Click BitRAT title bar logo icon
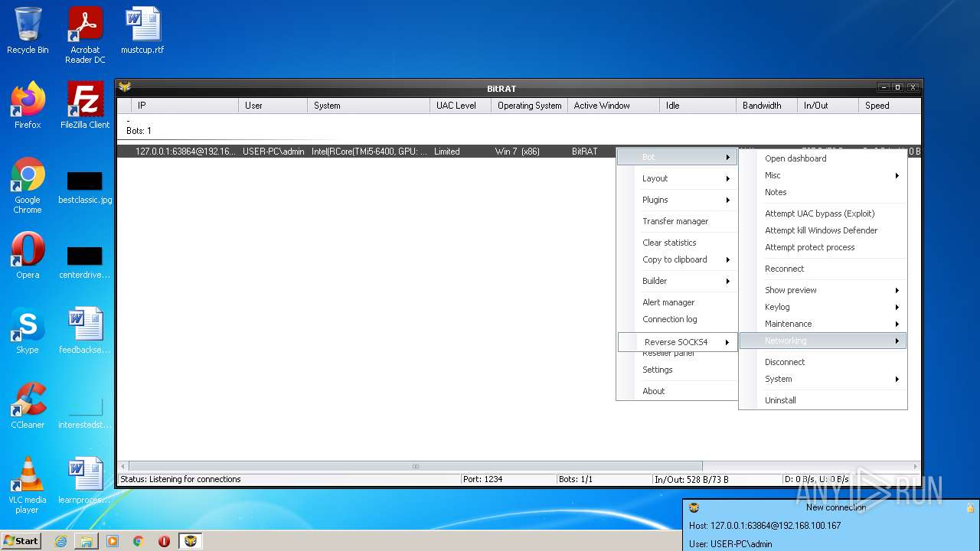 click(x=125, y=87)
